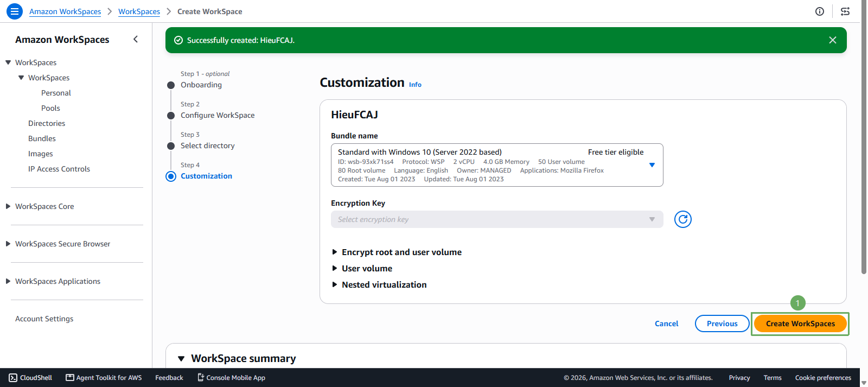Expand the WorkSpaces Secure Browser section
868x387 pixels.
point(8,244)
